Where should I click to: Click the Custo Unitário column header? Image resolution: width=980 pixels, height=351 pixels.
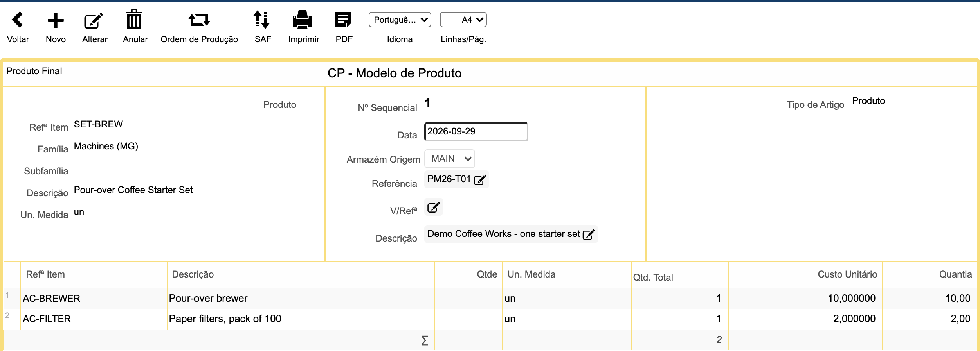pos(847,274)
